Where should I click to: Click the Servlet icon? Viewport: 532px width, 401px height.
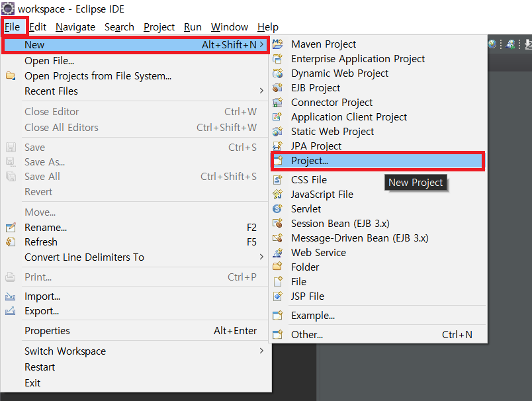tap(277, 208)
